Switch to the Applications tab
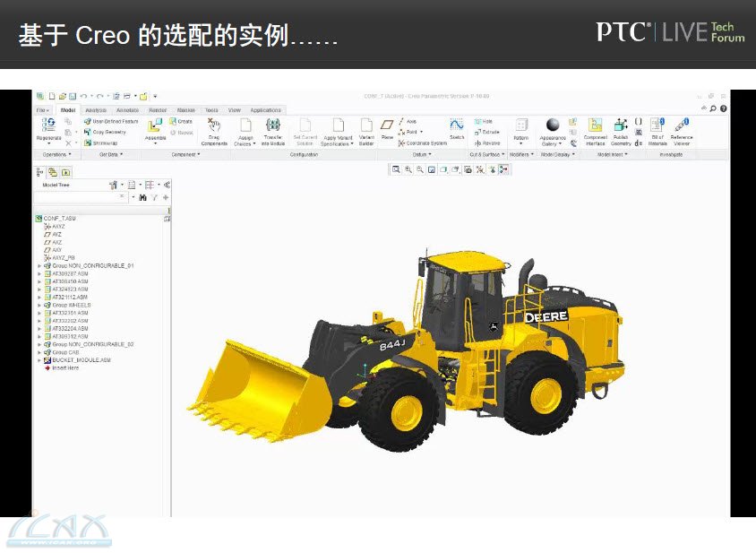Screen dimensions: 756x553 pyautogui.click(x=265, y=110)
